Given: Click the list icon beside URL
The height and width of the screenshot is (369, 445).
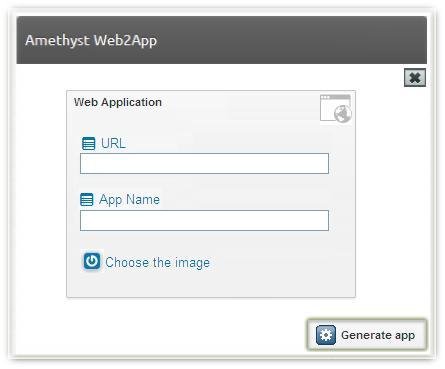Looking at the screenshot, I should 88,144.
